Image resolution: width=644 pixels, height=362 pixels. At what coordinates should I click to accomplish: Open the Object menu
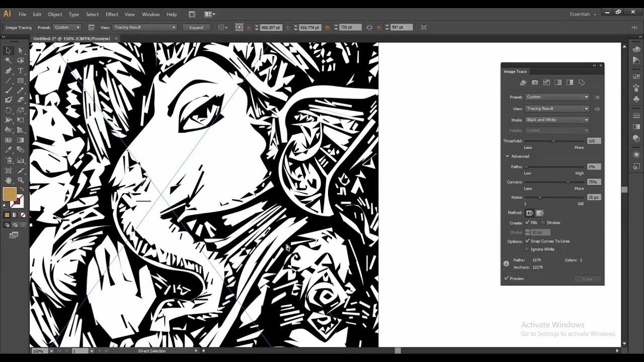coord(55,15)
